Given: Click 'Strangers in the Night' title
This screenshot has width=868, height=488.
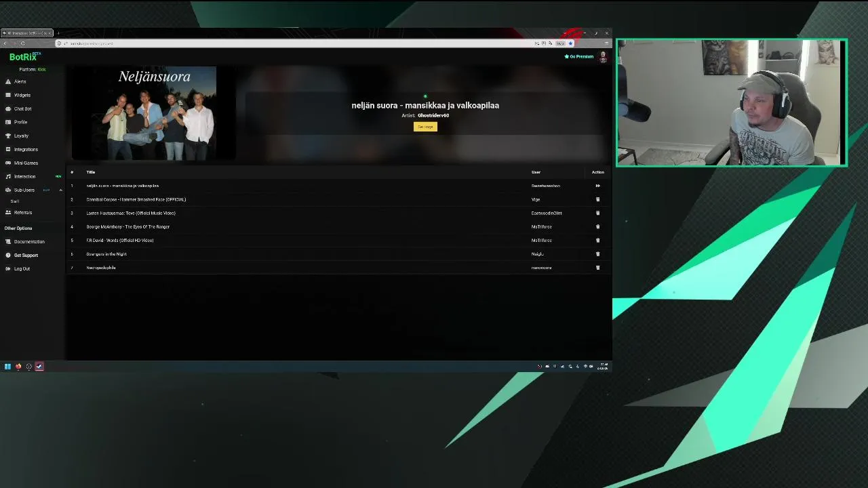Looking at the screenshot, I should coord(106,253).
